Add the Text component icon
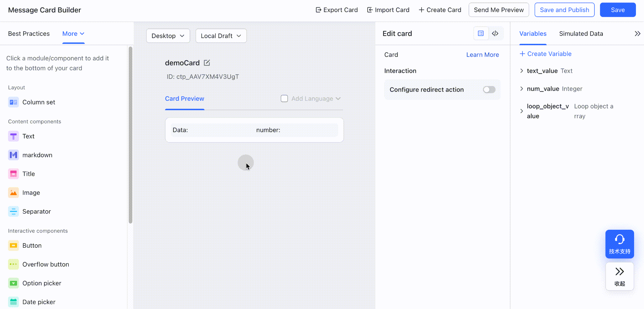The image size is (644, 309). [x=13, y=136]
